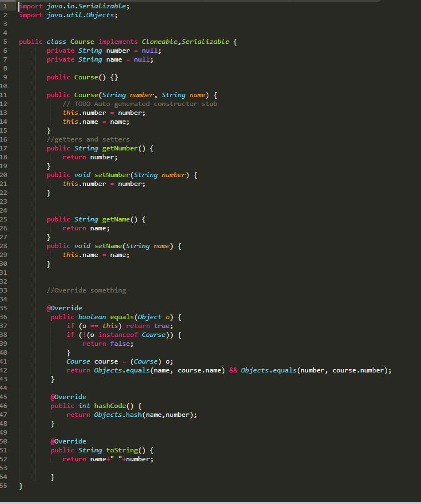Click the @Override annotation above hashCode
This screenshot has width=421, height=504.
[68, 397]
